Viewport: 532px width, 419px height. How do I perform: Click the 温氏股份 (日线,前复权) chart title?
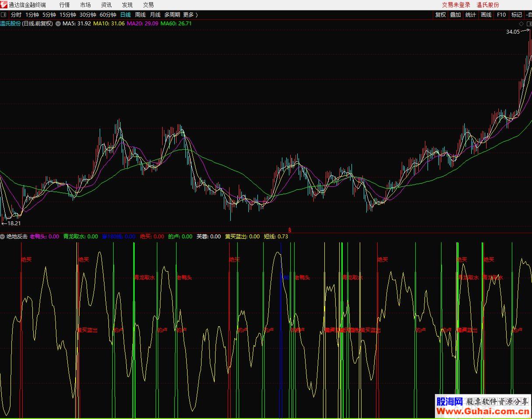[27, 24]
